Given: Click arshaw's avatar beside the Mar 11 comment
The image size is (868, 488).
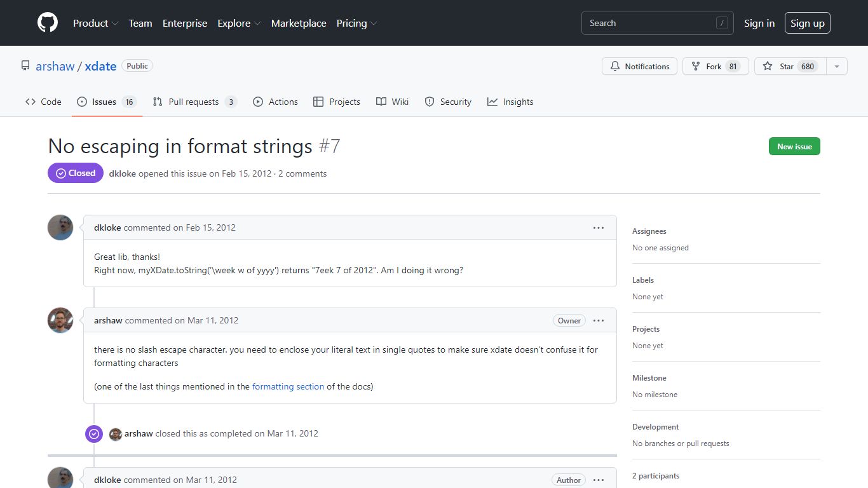Looking at the screenshot, I should click(x=60, y=320).
